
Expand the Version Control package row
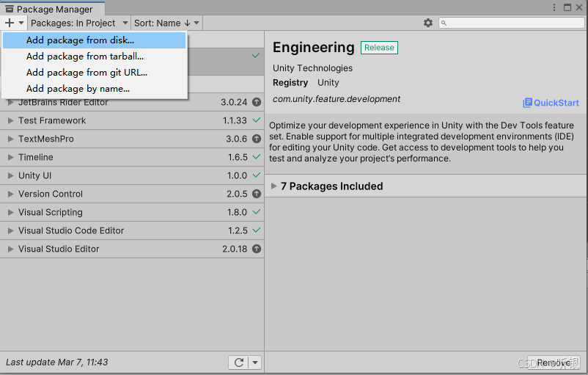click(10, 194)
